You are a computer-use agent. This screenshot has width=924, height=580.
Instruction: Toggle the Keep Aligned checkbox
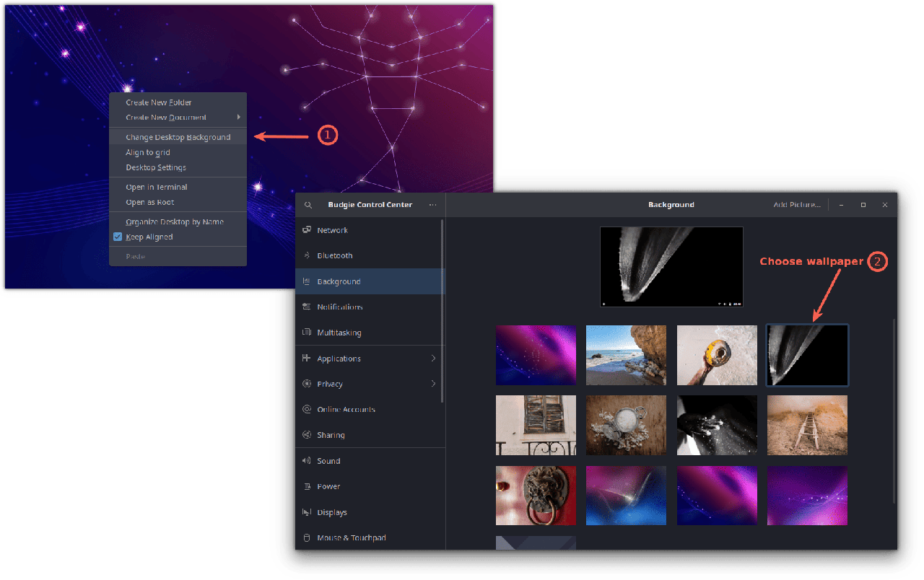(118, 237)
